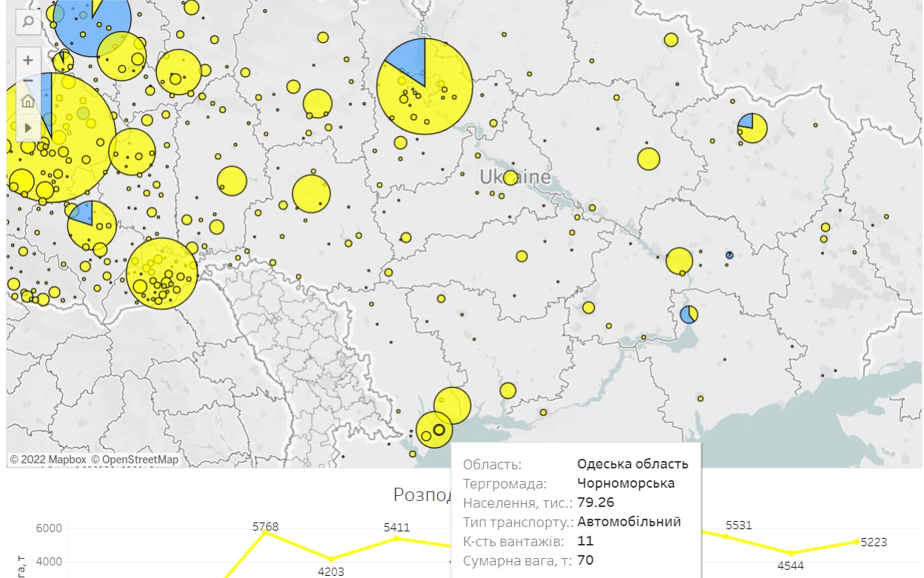The image size is (924, 578).
Task: Click the Одеська область value in tooltip
Action: 633,464
